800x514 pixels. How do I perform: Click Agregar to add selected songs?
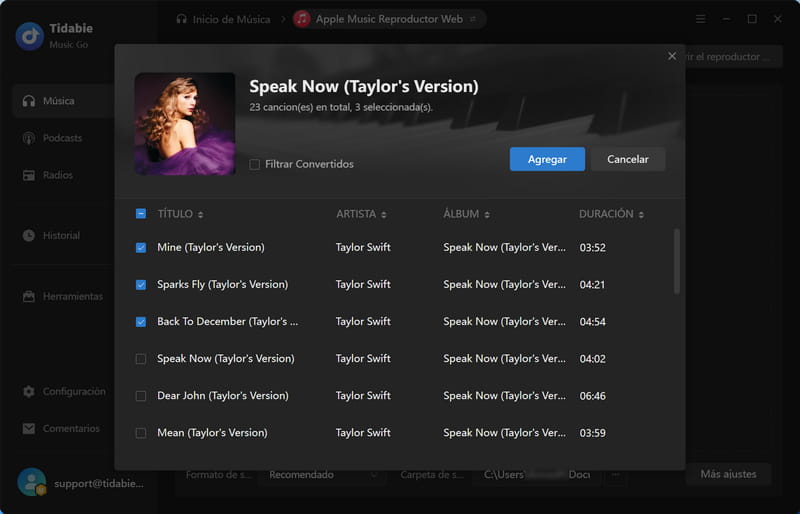(547, 159)
